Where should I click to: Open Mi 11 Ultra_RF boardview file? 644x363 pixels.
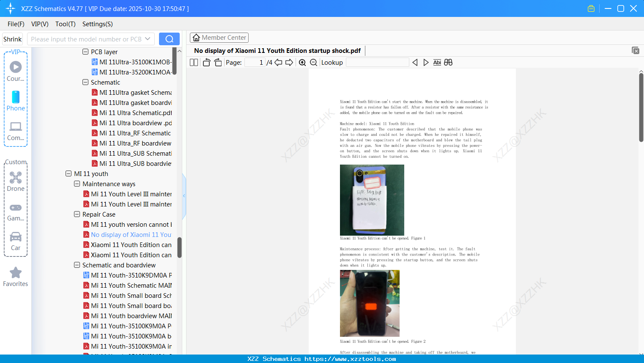(x=132, y=143)
